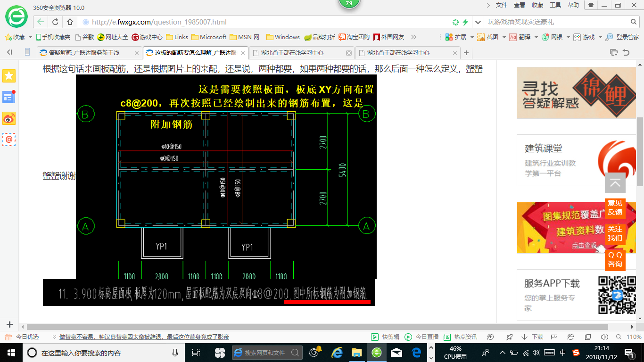The image size is (644, 362).
Task: Close the 答疑解惑_广联达服务新干线 tab
Action: point(136,53)
